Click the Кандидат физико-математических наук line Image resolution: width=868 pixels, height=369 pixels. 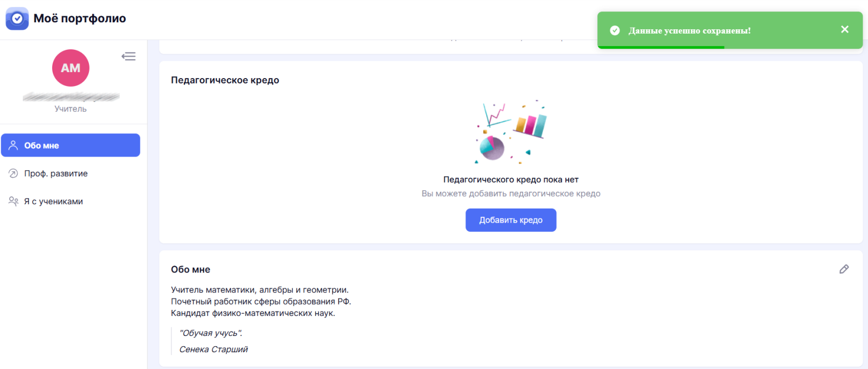253,313
